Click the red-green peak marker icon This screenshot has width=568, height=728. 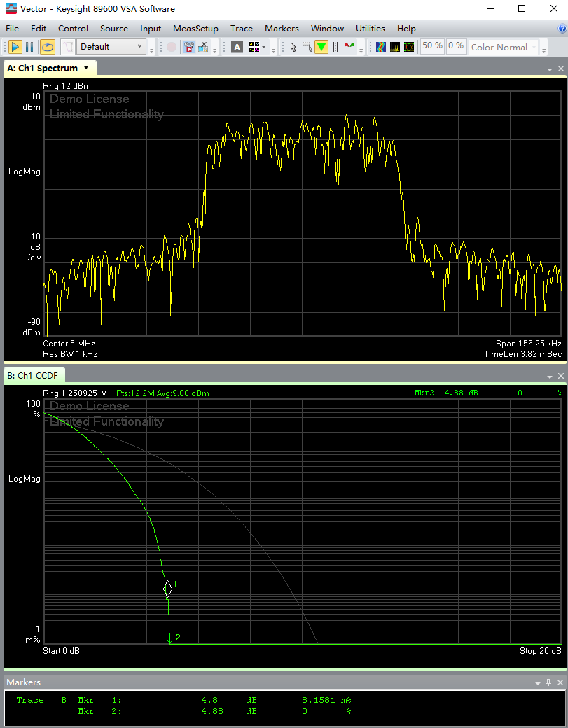coord(349,47)
